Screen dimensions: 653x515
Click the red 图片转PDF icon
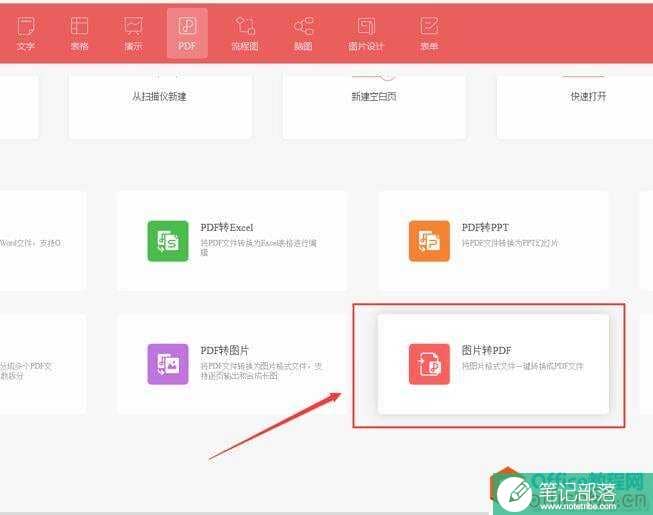(429, 364)
